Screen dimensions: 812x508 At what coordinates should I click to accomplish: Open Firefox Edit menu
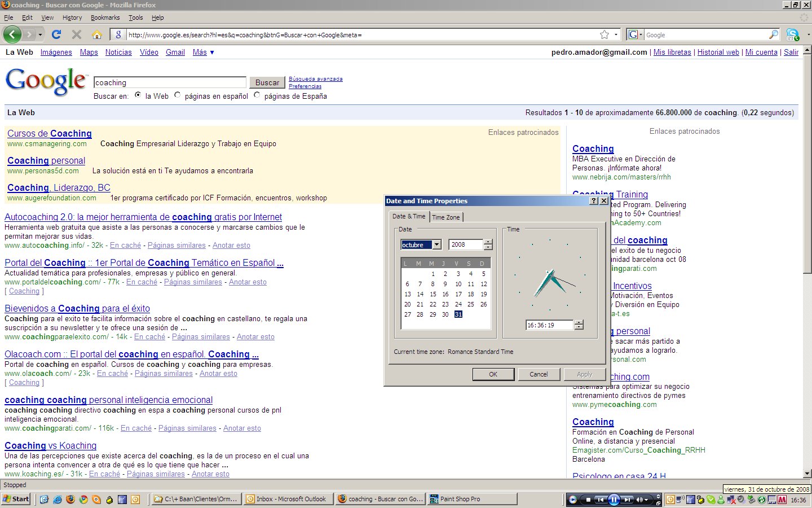(x=27, y=17)
